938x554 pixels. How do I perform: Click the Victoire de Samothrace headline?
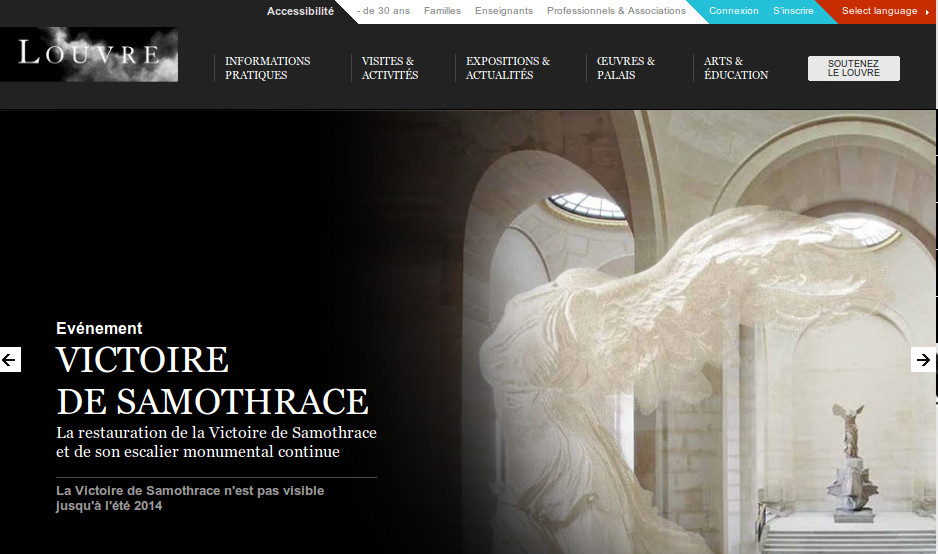[x=212, y=381]
